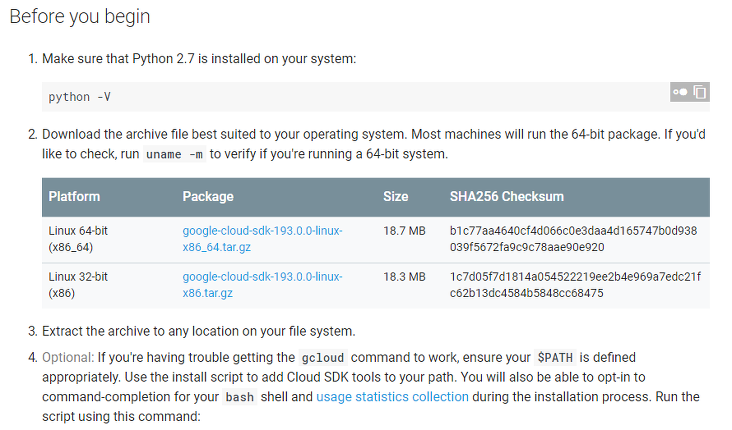Click the Package column header
The image size is (732, 430).
pos(208,197)
